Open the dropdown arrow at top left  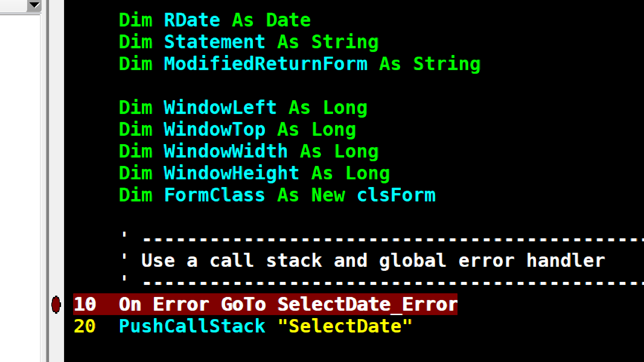pyautogui.click(x=34, y=5)
